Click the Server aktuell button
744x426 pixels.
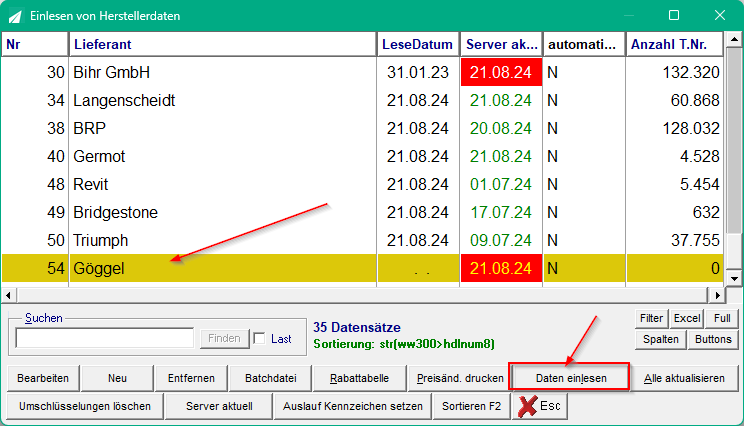219,406
